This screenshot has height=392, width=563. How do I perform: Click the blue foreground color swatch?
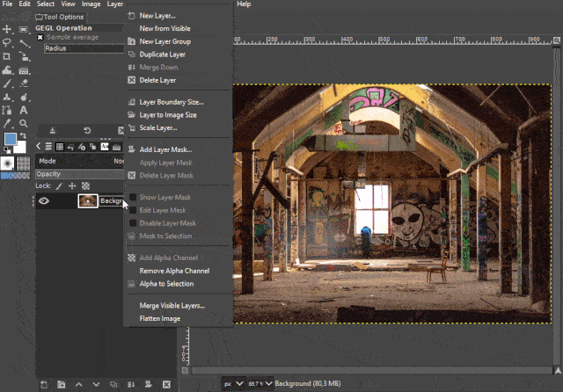(10, 139)
